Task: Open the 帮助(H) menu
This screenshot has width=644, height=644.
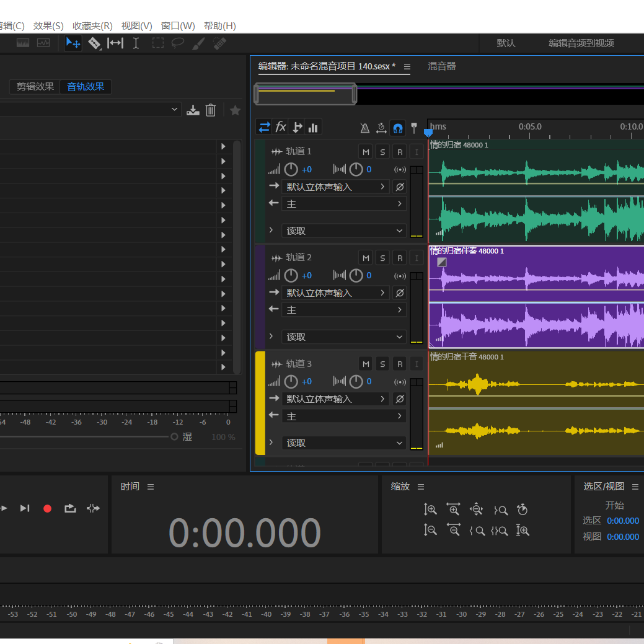Action: pos(220,26)
